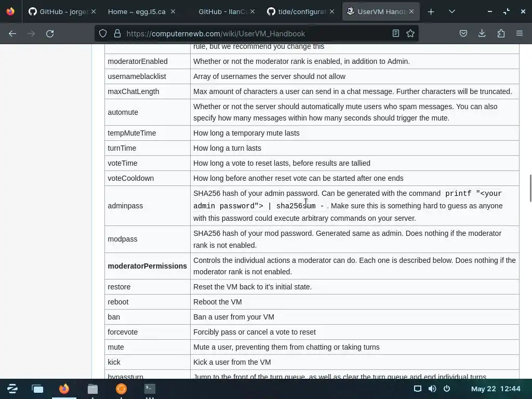532x399 pixels.
Task: Click the restore table cell
Action: pos(148,287)
